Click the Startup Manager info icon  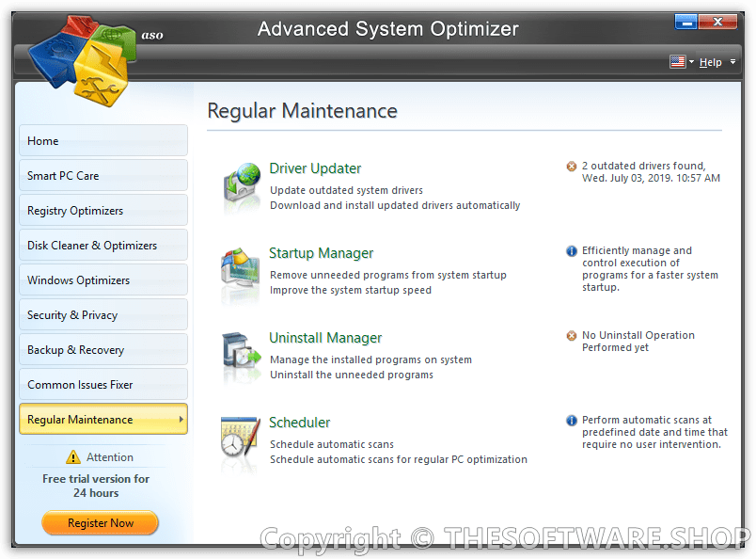[x=572, y=251]
